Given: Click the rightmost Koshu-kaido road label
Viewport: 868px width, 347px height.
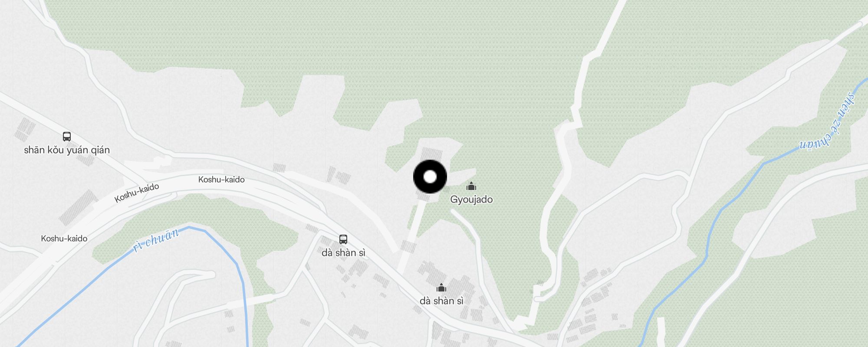Looking at the screenshot, I should (221, 180).
